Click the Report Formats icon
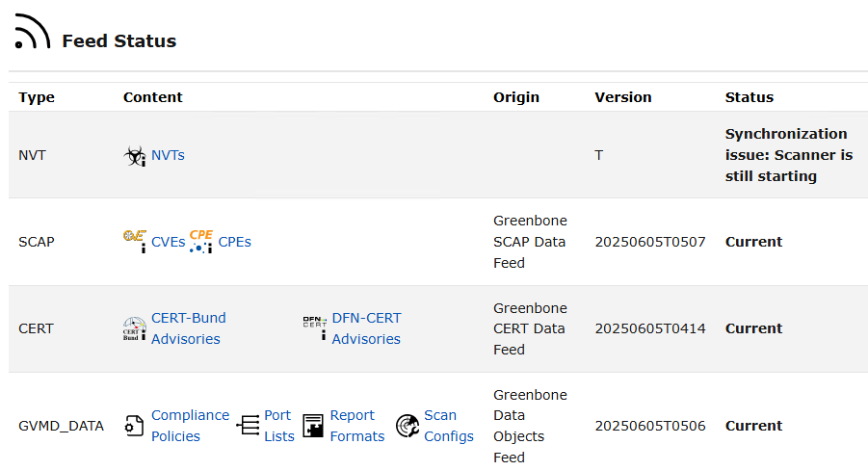The width and height of the screenshot is (868, 471). (313, 426)
